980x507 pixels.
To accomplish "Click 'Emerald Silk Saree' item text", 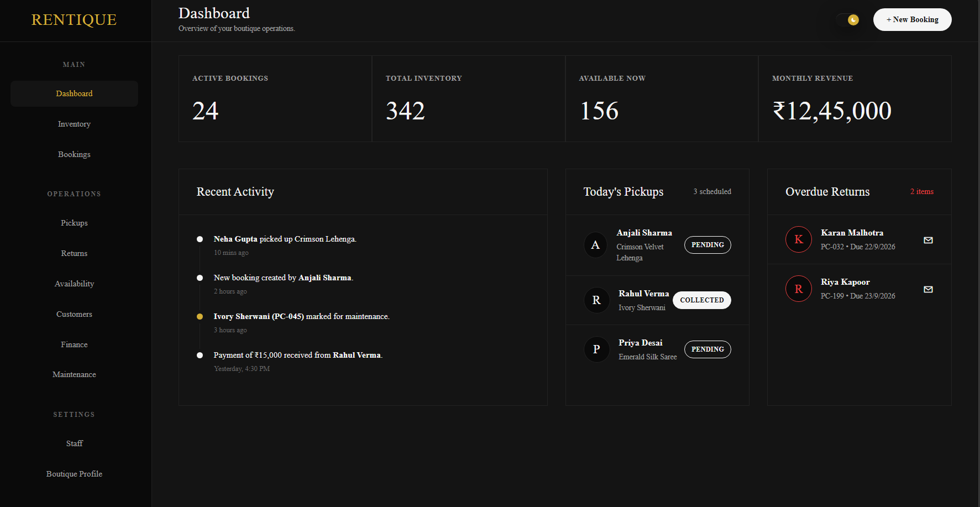I will click(648, 357).
